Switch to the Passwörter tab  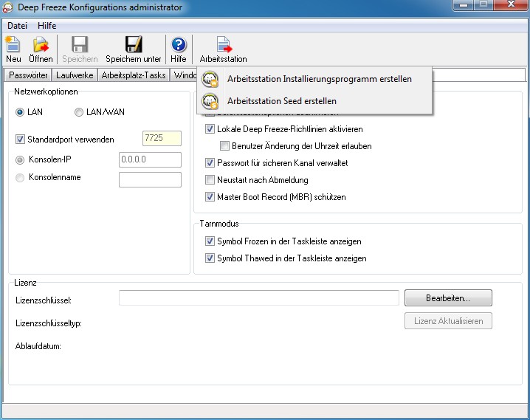coord(28,75)
